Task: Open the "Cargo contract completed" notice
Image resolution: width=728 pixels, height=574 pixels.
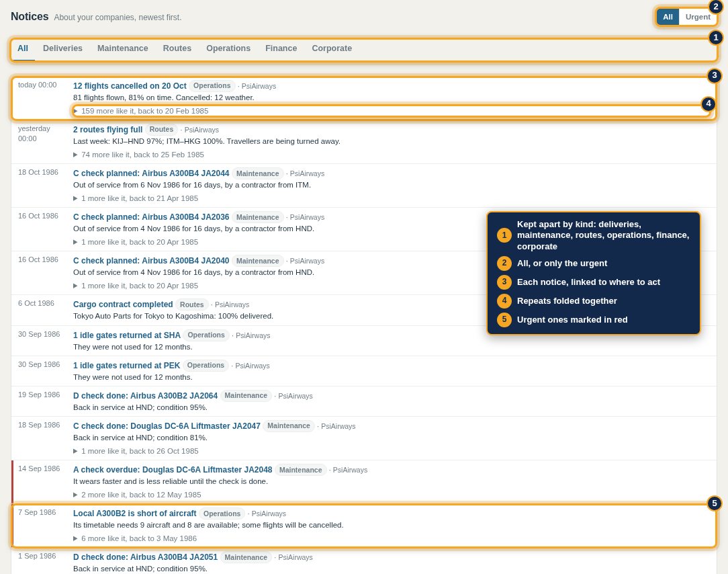Action: point(123,304)
